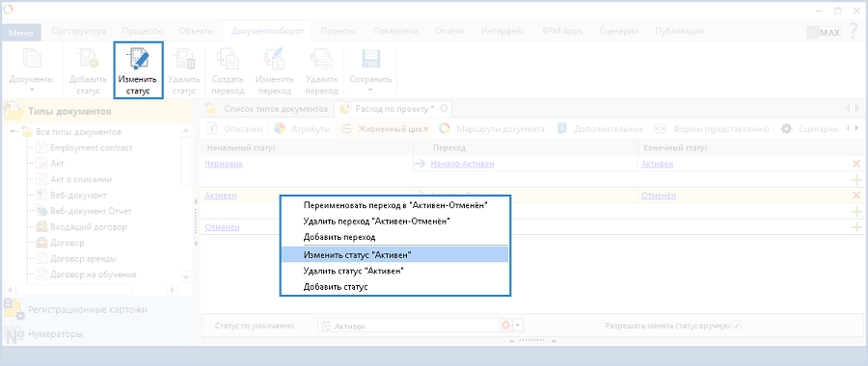Expand the Документы dropdown arrow
The height and width of the screenshot is (366, 868).
32,90
